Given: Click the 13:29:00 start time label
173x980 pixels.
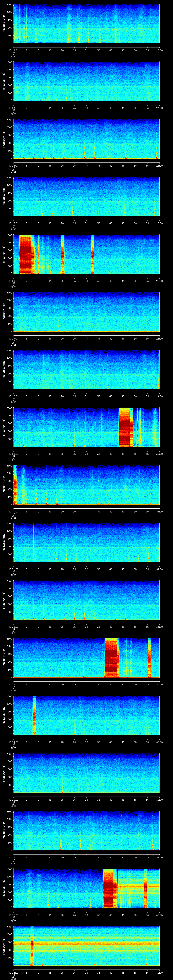Looking at the screenshot, I should tap(14, 454).
